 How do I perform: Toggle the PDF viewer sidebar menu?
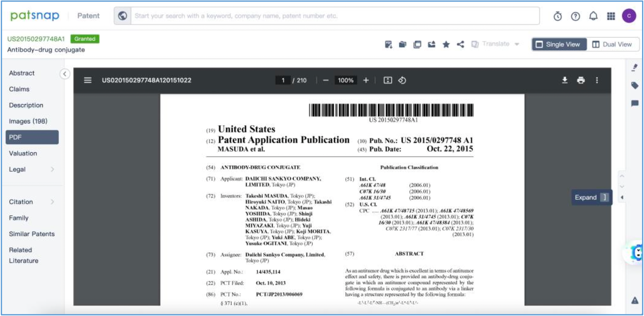point(87,80)
